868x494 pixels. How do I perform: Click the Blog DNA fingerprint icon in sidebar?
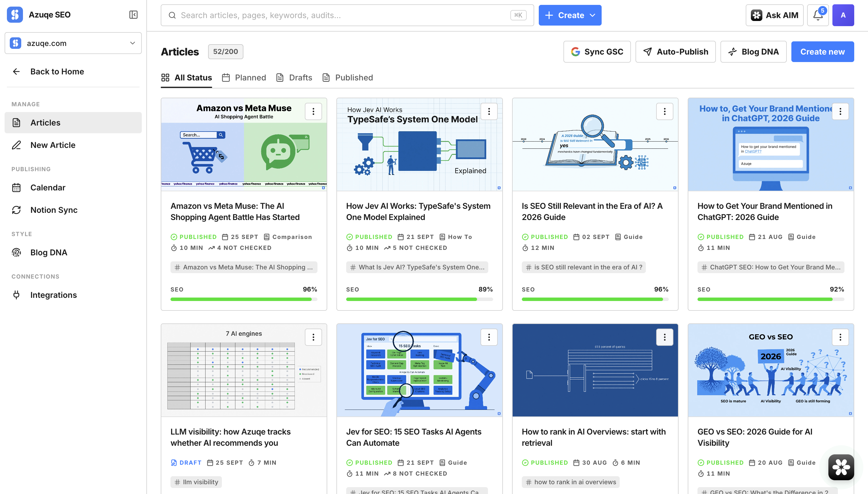(16, 252)
